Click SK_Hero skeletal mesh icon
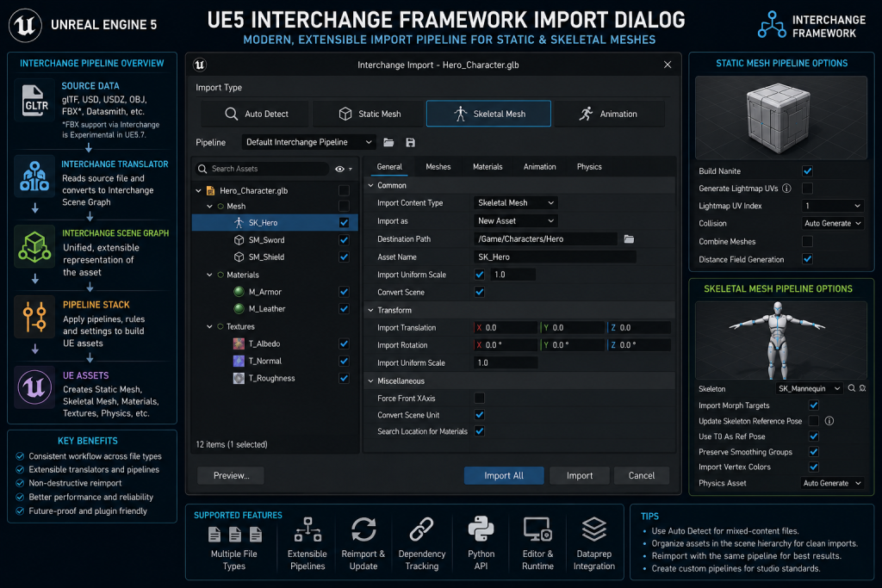This screenshot has width=882, height=588. point(239,223)
